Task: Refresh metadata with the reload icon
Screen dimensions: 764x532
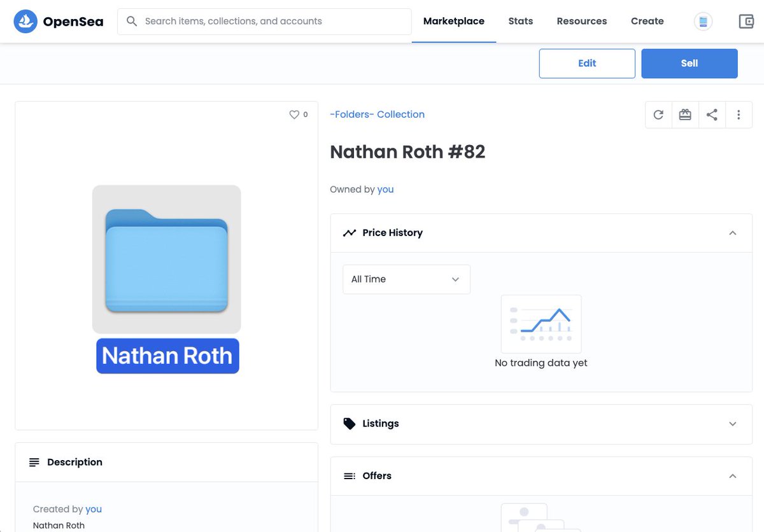Action: (658, 115)
